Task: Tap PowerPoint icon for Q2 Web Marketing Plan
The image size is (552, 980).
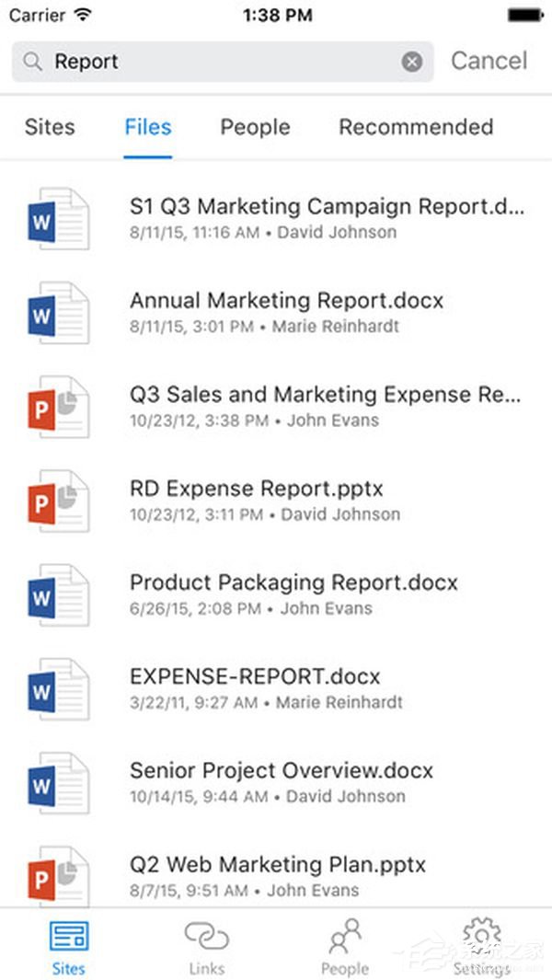Action: click(58, 876)
